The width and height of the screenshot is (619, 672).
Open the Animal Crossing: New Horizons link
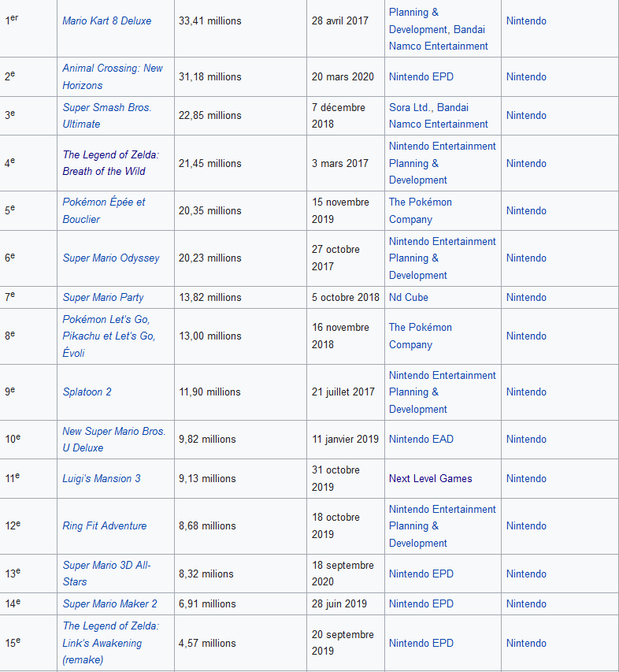pos(113,76)
